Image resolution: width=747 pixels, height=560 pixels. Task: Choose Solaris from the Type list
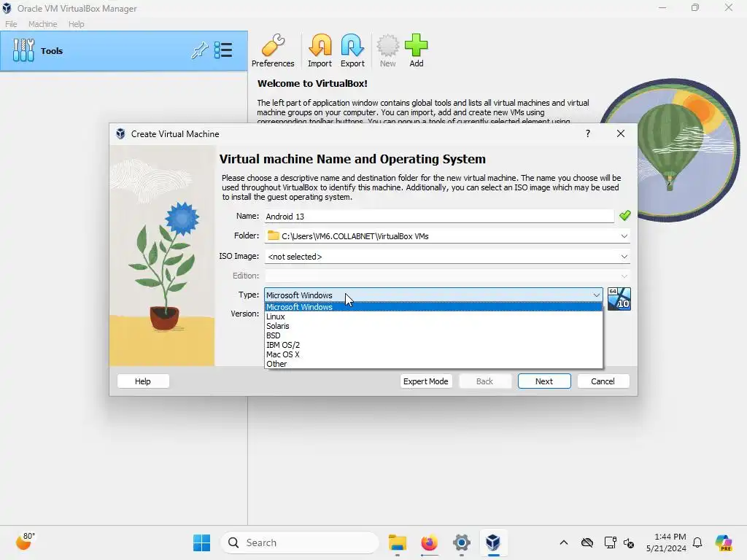(x=433, y=326)
